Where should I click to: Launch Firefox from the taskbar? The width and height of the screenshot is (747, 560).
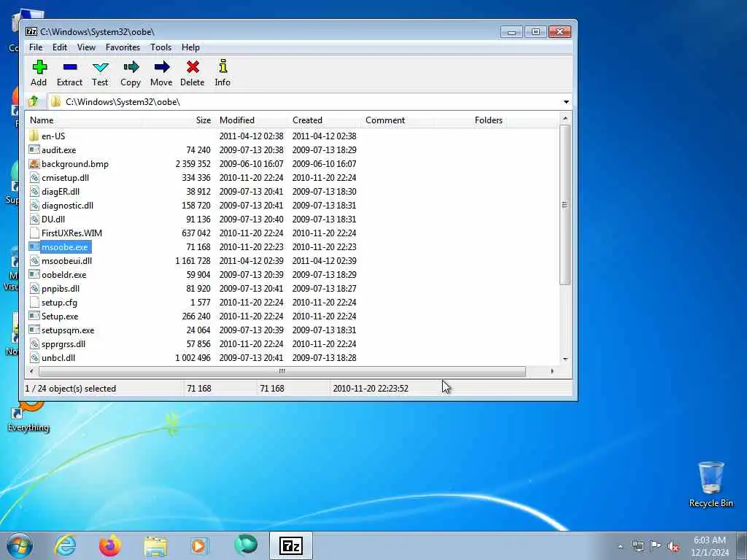[x=110, y=545]
